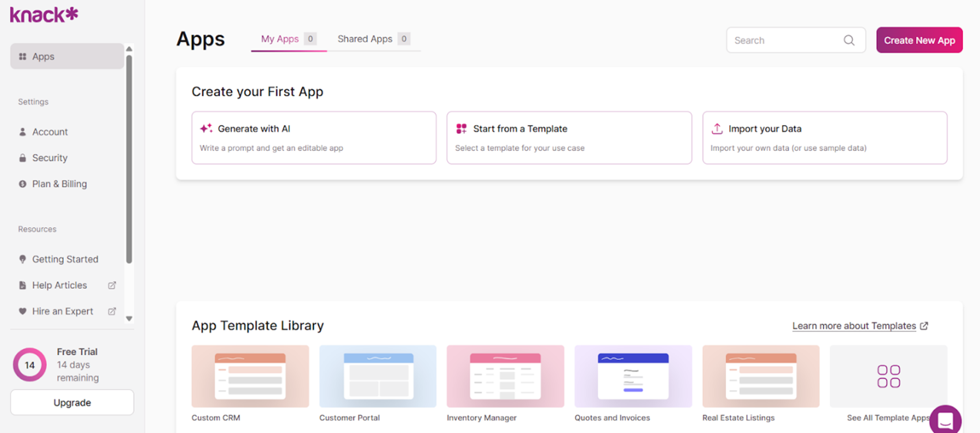Open Learn more about Templates link
Viewport: 980px width, 433px height.
(854, 326)
